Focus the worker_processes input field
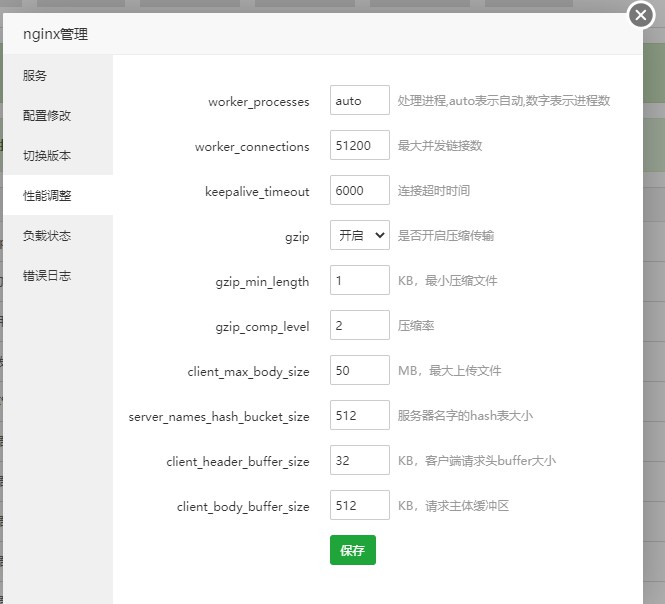Image resolution: width=665 pixels, height=604 pixels. click(x=360, y=100)
